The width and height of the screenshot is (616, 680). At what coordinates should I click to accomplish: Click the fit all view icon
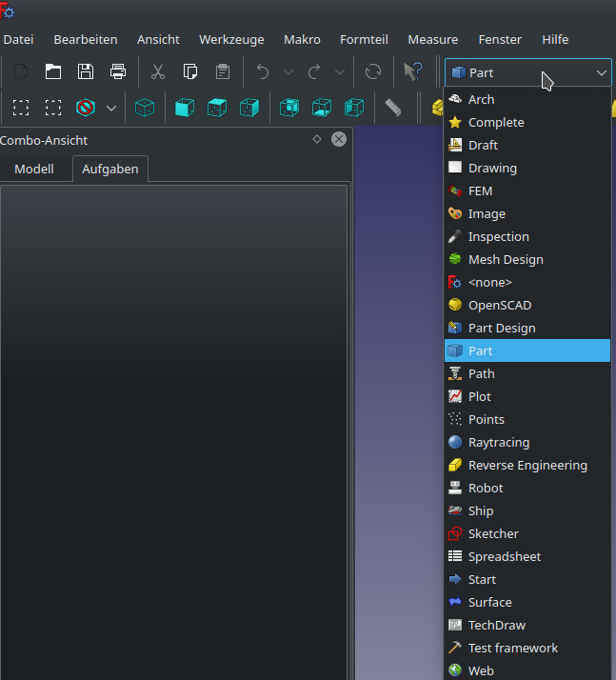coord(21,108)
